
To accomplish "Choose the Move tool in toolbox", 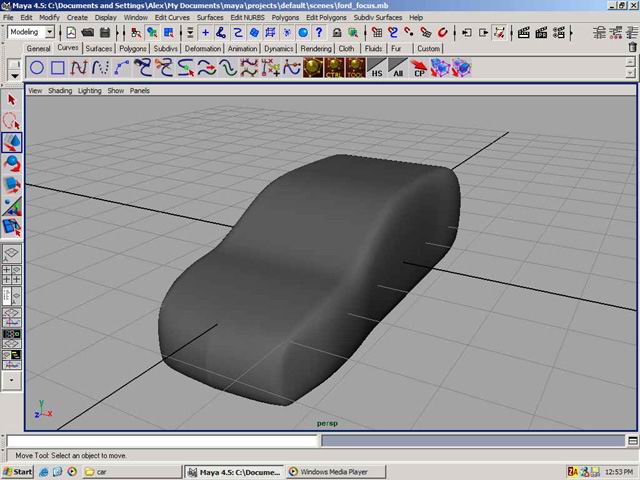I will click(12, 142).
